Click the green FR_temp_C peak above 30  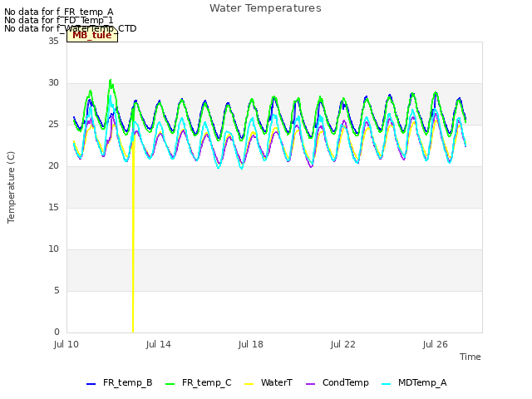[x=111, y=81]
